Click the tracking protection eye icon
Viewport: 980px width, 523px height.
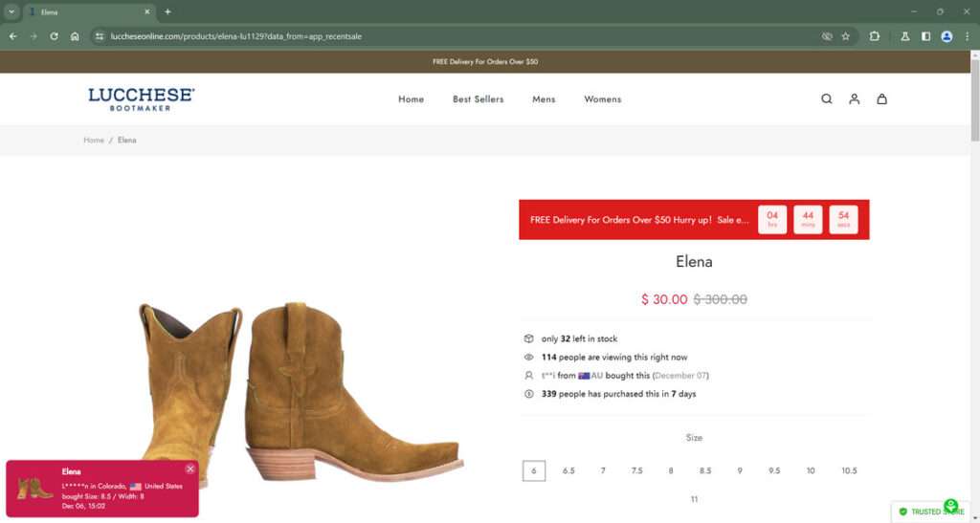point(827,36)
